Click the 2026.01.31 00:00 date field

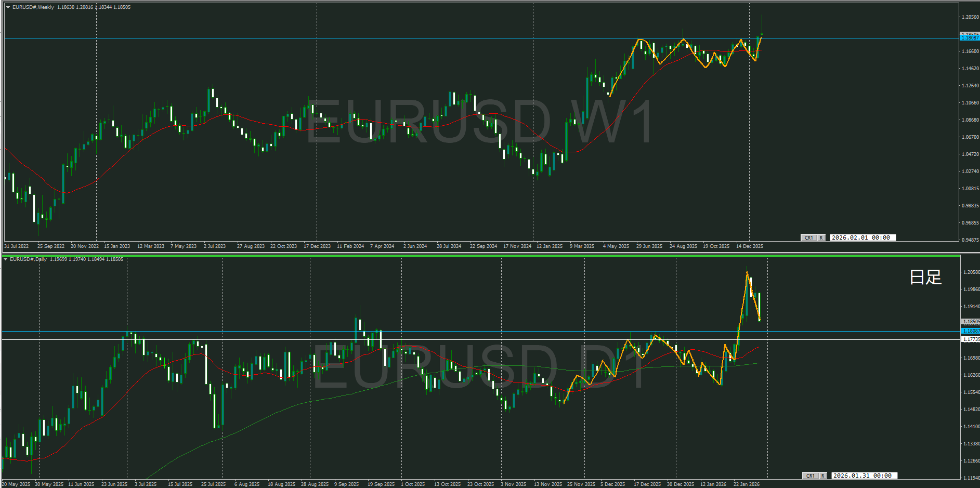pyautogui.click(x=863, y=476)
